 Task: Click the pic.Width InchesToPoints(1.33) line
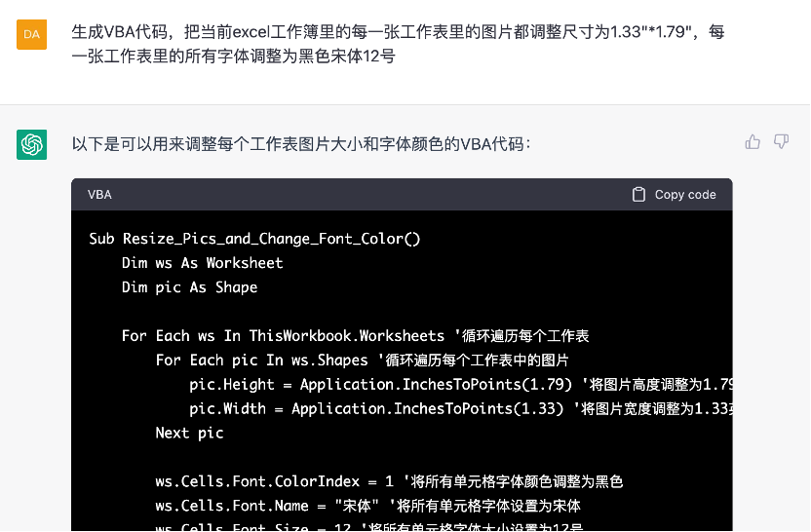pyautogui.click(x=461, y=408)
